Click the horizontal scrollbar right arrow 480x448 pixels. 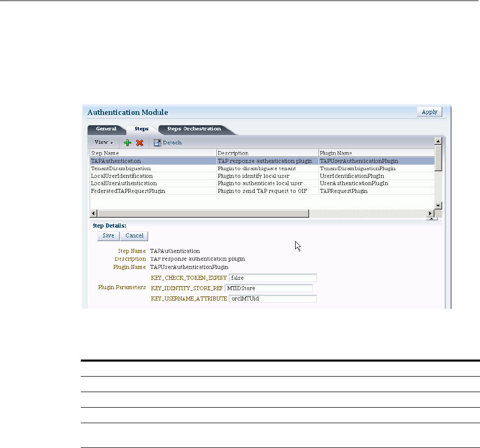430,214
